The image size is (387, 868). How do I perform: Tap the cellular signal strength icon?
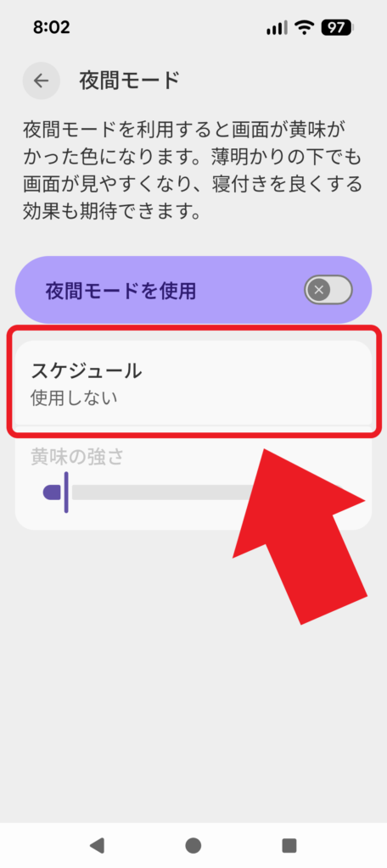point(277,28)
